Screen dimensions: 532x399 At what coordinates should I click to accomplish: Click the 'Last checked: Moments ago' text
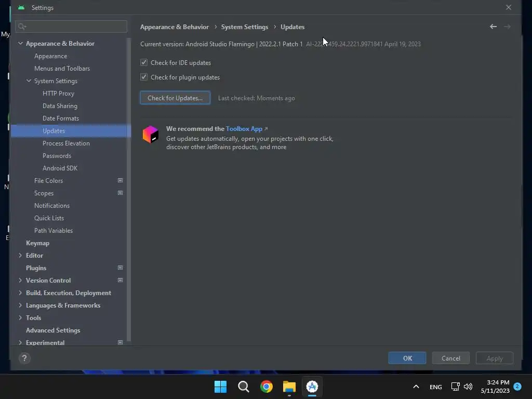257,98
